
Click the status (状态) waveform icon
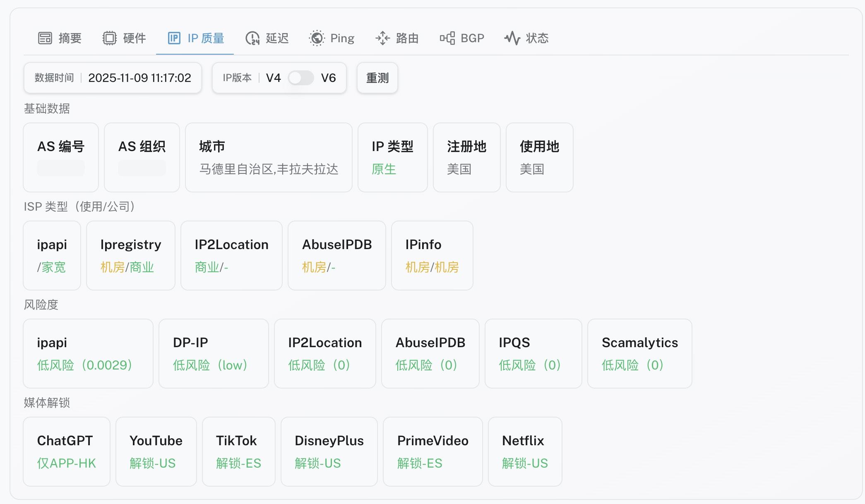point(512,38)
